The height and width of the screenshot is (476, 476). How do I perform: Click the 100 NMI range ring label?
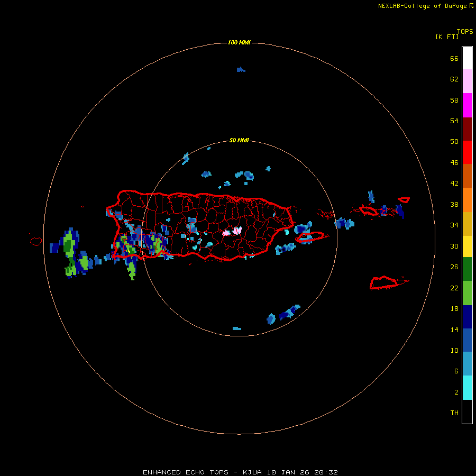239,42
